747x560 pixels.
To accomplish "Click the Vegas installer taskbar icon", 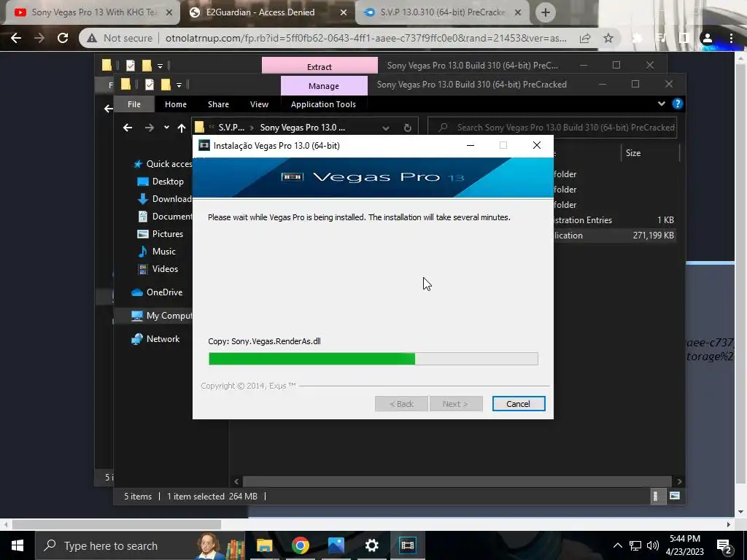I will (407, 545).
